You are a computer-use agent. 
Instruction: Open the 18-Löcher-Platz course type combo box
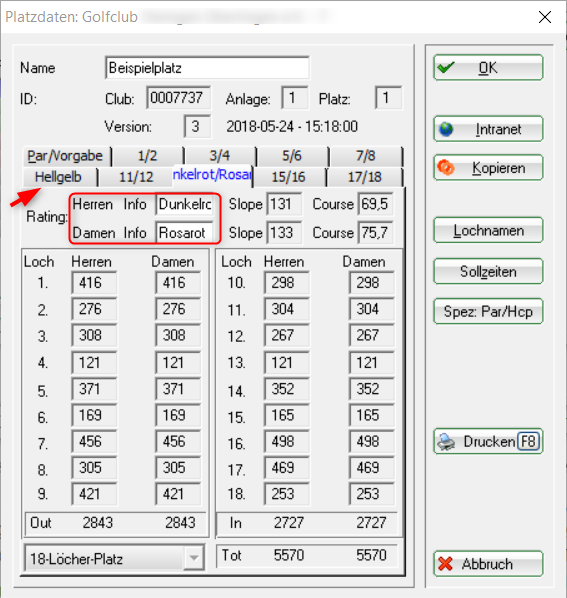click(x=114, y=558)
